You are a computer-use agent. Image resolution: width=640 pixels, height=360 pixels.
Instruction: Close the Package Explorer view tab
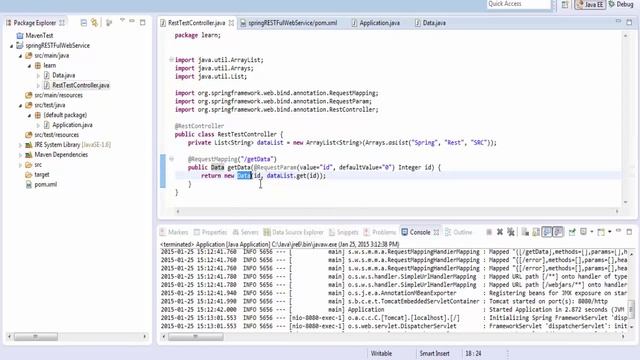click(62, 23)
